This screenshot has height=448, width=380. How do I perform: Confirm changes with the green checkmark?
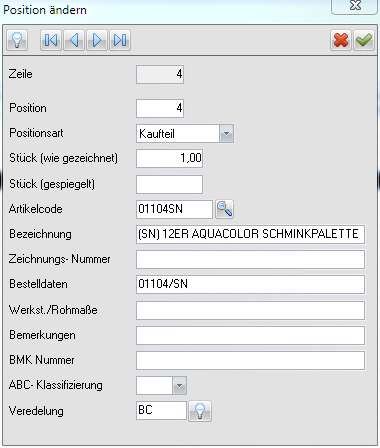[364, 40]
